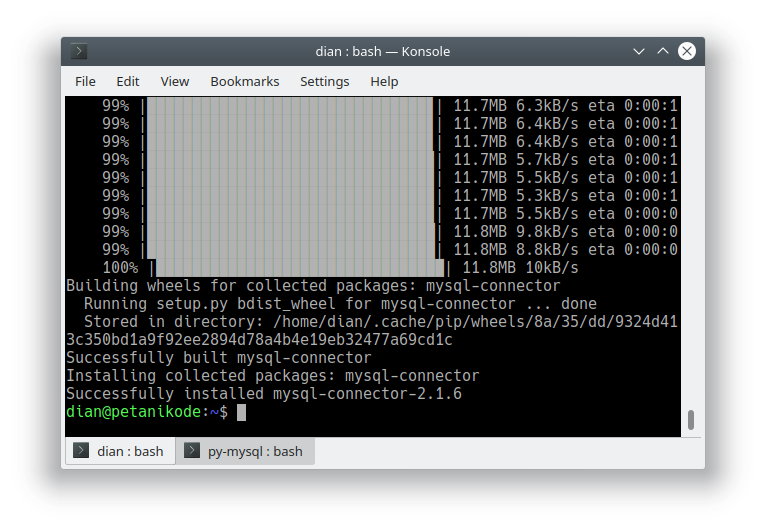
Task: Click the terminal icon on dian tab
Action: (x=81, y=451)
